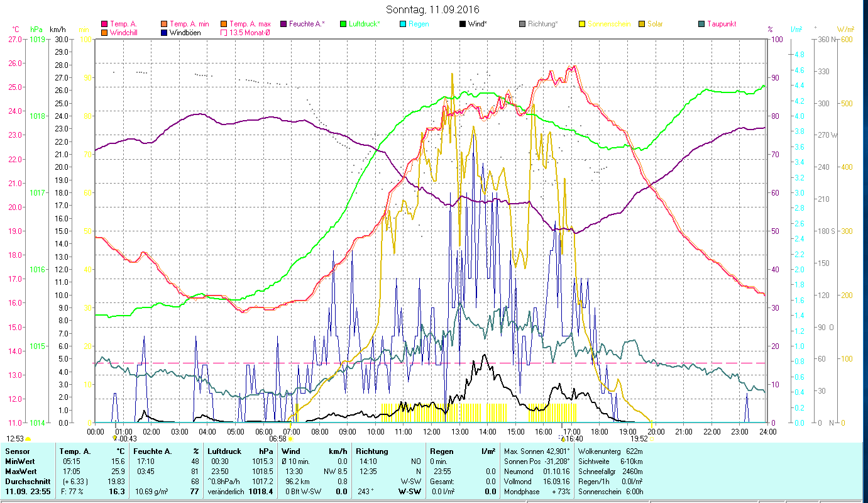The width and height of the screenshot is (868, 503).
Task: Click the Schneefallgr 2460m entry
Action: [610, 472]
